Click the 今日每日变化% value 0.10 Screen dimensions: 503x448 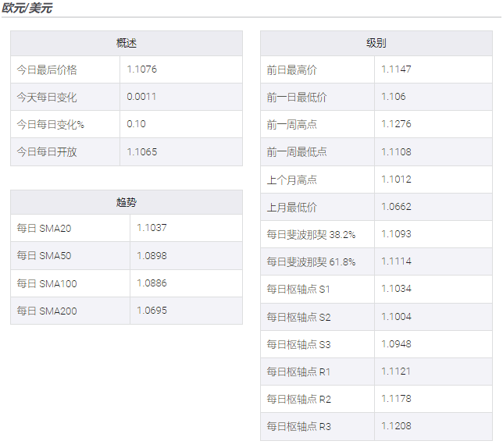coord(136,124)
